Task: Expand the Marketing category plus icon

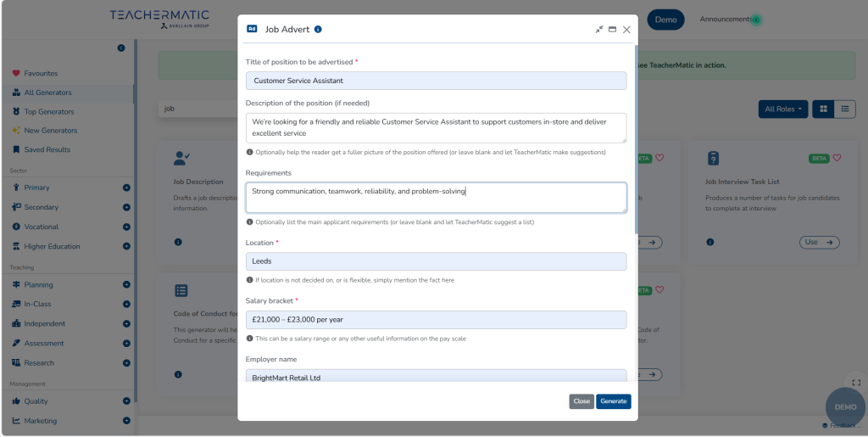Action: point(127,421)
